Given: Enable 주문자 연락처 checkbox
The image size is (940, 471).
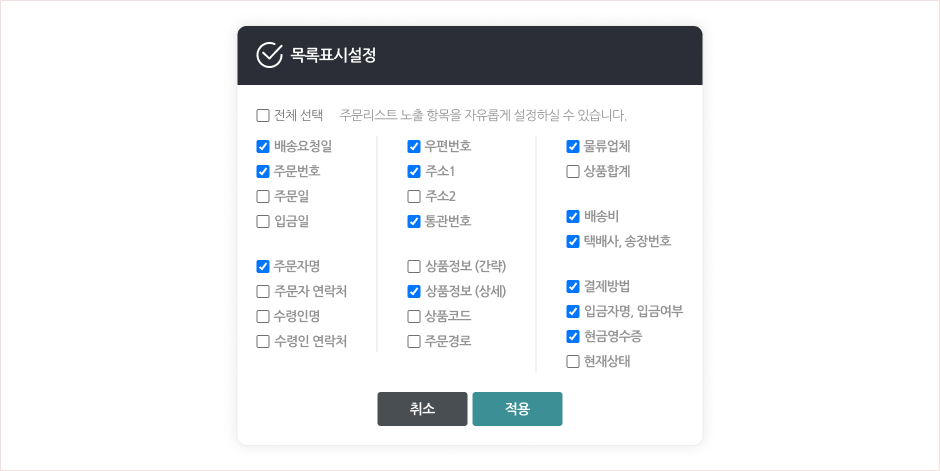Looking at the screenshot, I should click(x=263, y=291).
